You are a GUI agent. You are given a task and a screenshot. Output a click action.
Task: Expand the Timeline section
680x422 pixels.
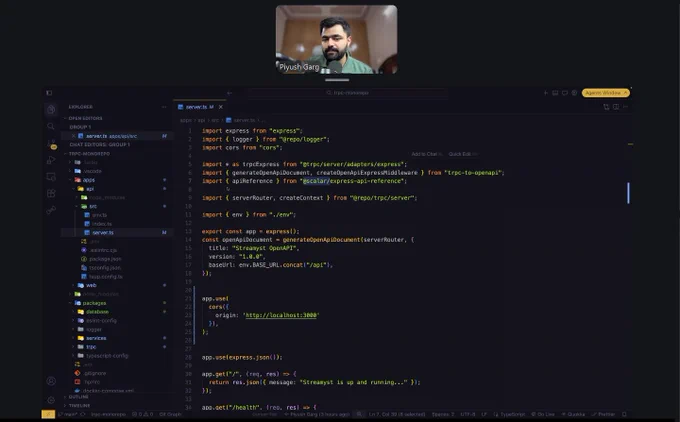(x=79, y=406)
